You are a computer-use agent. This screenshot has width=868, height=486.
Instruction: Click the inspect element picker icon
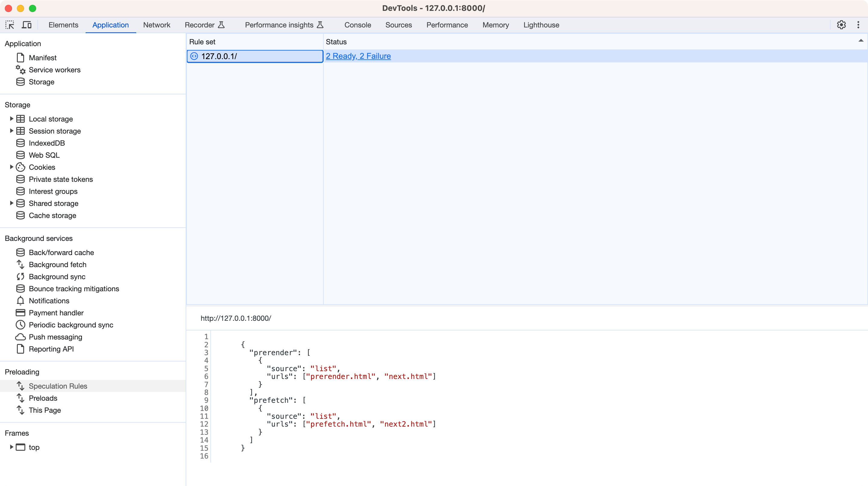pyautogui.click(x=10, y=25)
